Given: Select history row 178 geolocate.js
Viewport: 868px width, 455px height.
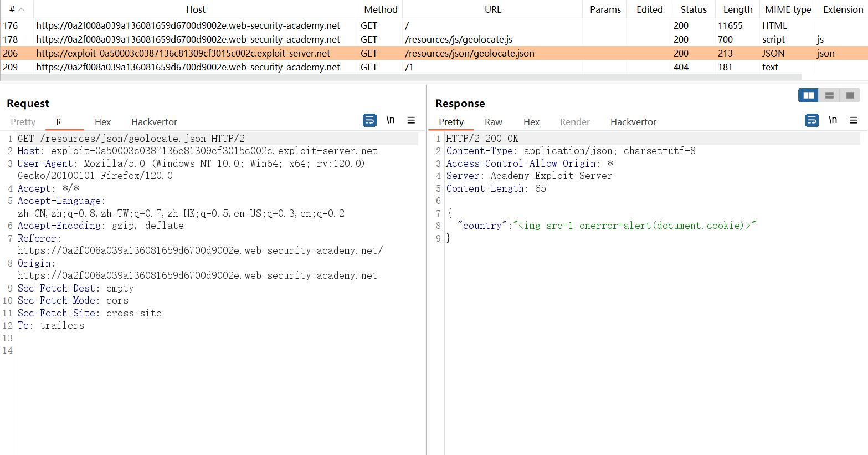Looking at the screenshot, I should (434, 39).
